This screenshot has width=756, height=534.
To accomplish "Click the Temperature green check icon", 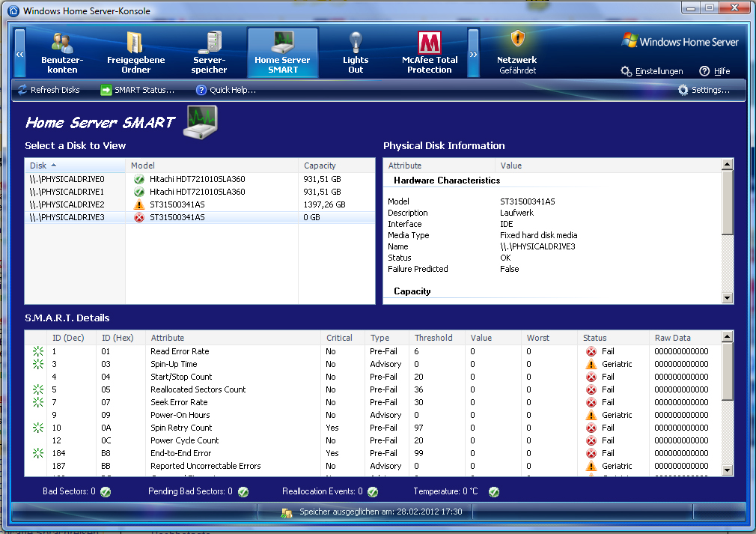I will pyautogui.click(x=494, y=491).
